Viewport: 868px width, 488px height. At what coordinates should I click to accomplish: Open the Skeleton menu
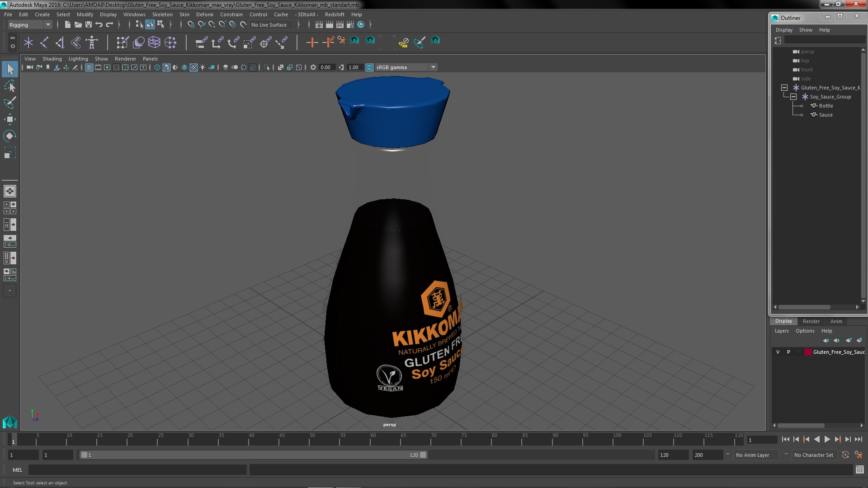point(162,14)
